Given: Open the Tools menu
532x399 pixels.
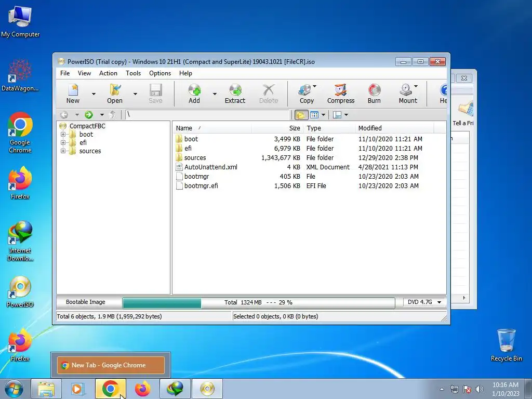Looking at the screenshot, I should [x=133, y=73].
